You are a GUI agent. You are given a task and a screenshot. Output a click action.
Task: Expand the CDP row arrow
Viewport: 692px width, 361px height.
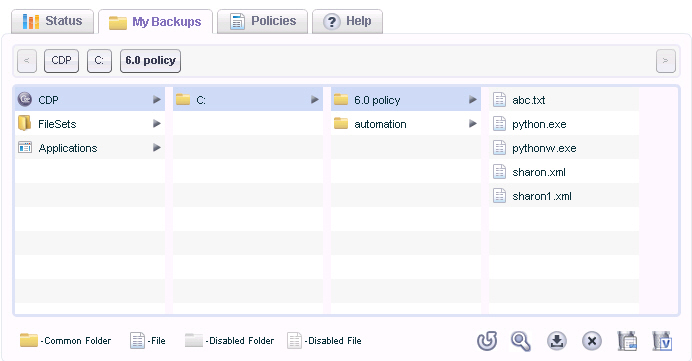(x=157, y=100)
